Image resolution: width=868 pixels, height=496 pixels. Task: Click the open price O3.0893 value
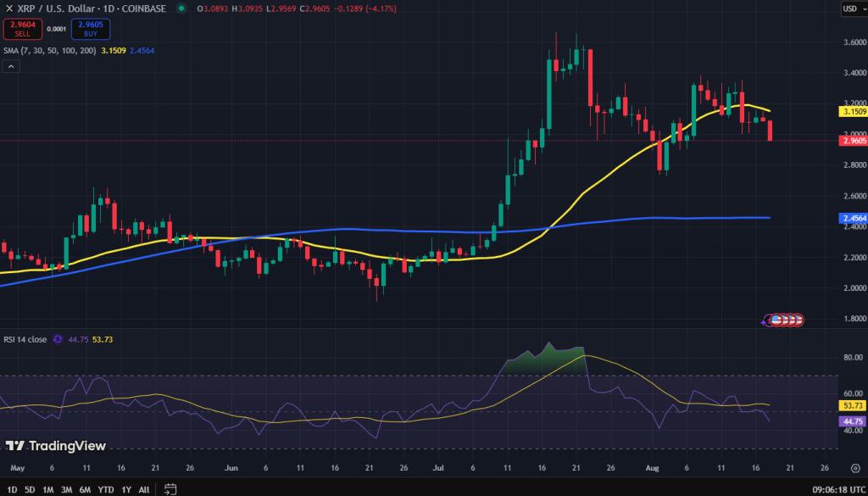[x=213, y=8]
